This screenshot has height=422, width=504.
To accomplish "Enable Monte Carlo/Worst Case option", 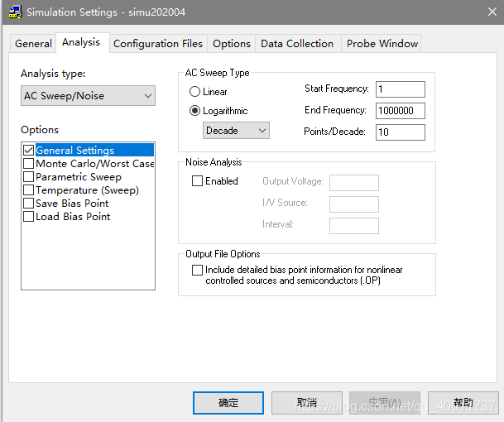I will click(x=29, y=163).
